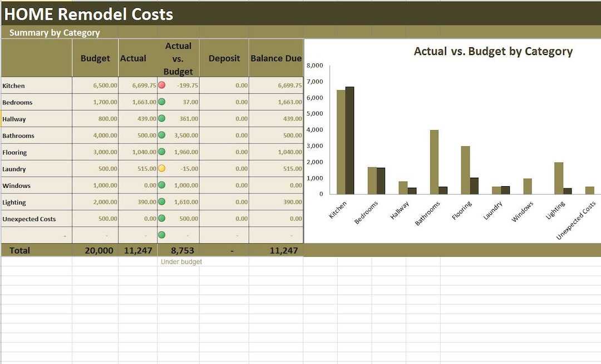Click the tall Kitchen budget bar in the chart
The width and height of the screenshot is (601, 364).
click(341, 142)
